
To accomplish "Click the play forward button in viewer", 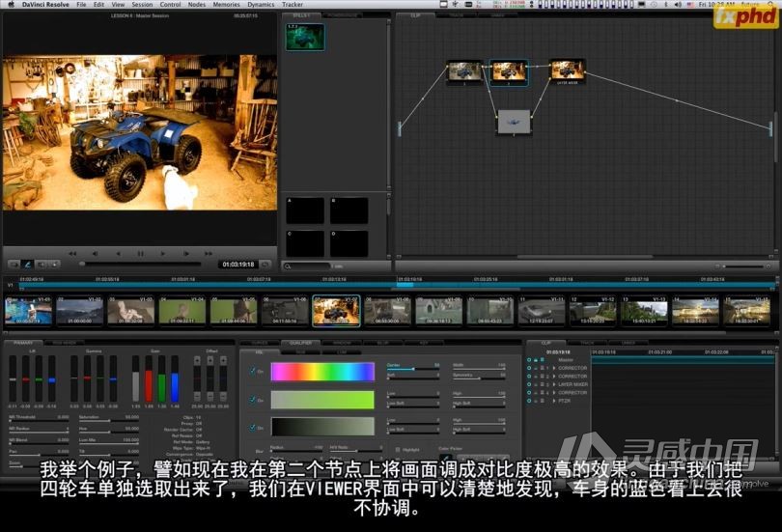I will click(162, 253).
